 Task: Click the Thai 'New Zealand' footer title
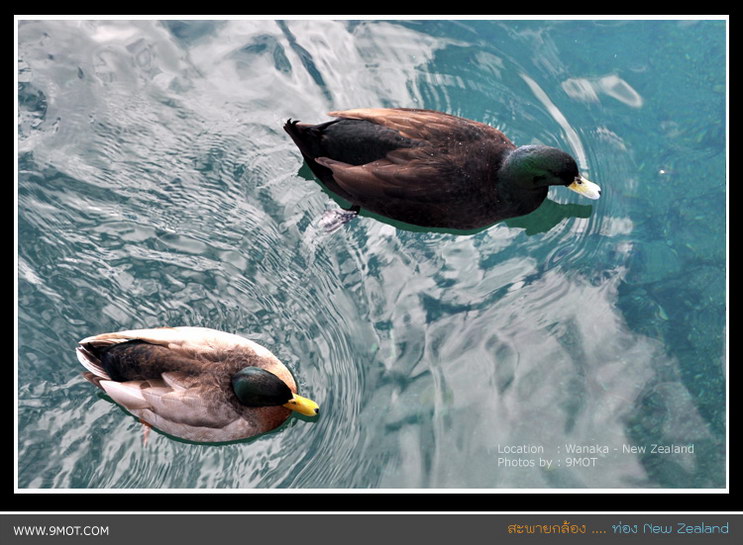[x=618, y=528]
